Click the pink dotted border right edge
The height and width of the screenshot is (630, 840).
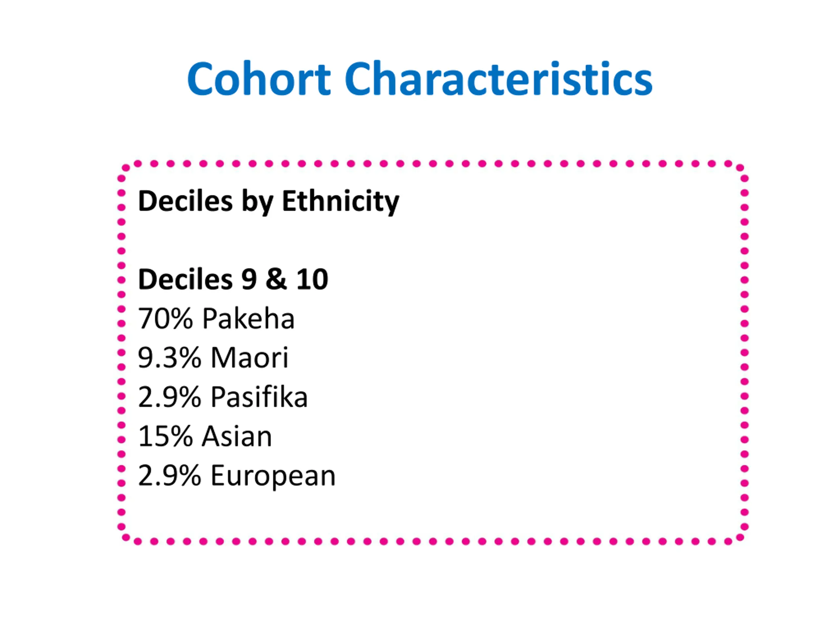tap(745, 352)
